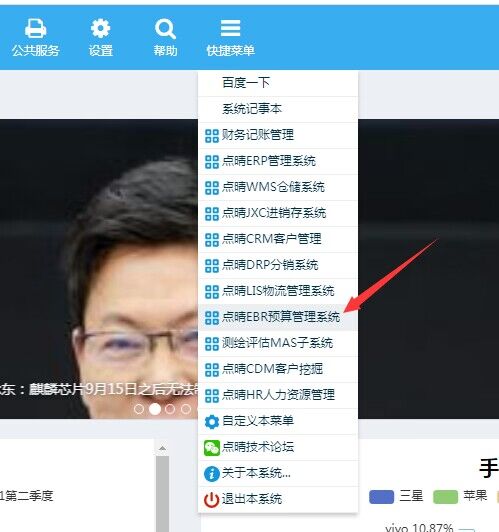Click the blue 三星 legend swatch
The image size is (499, 532).
tap(381, 497)
